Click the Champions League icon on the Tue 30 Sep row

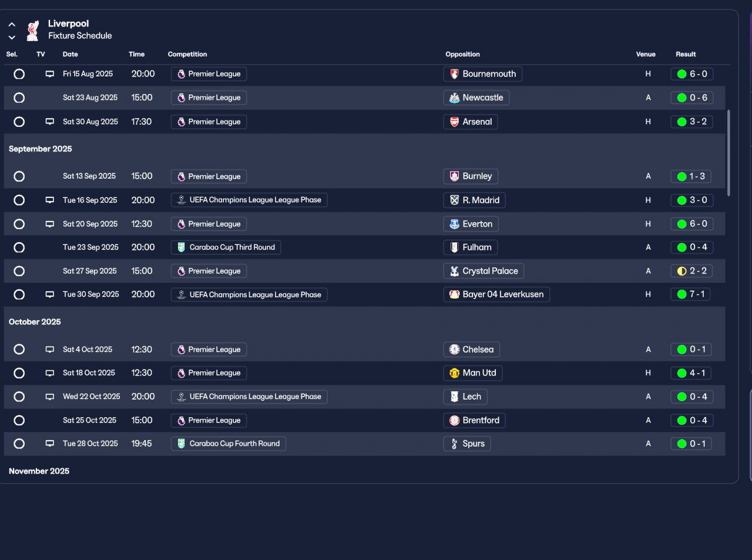[182, 294]
